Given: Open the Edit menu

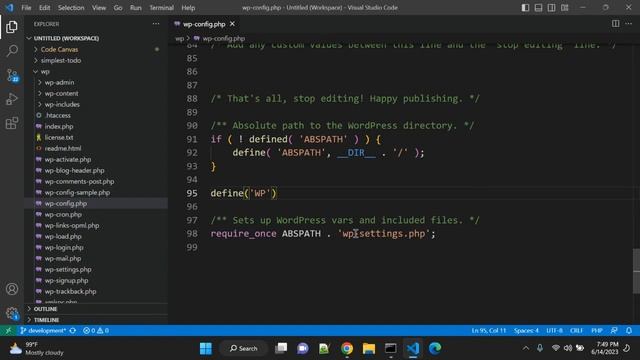Looking at the screenshot, I should click(44, 8).
